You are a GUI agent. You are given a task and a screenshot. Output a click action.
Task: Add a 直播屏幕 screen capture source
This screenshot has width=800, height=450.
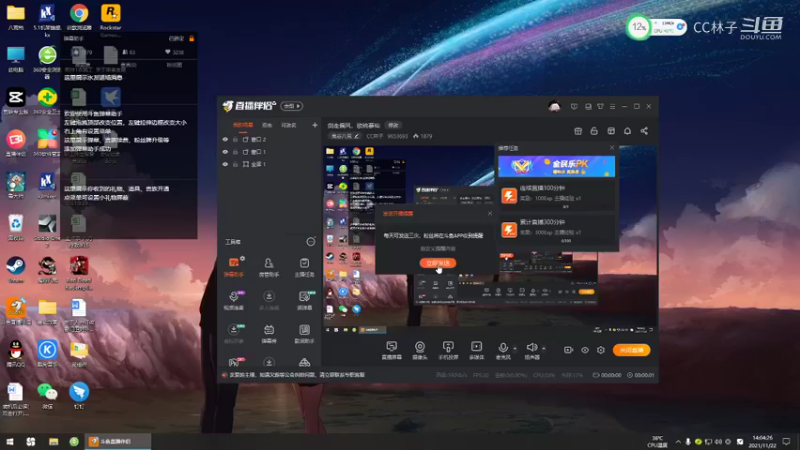(391, 350)
